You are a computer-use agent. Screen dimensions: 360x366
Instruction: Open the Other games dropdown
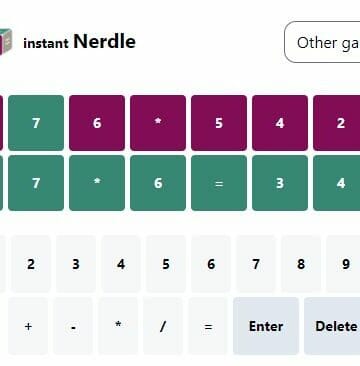click(x=322, y=42)
